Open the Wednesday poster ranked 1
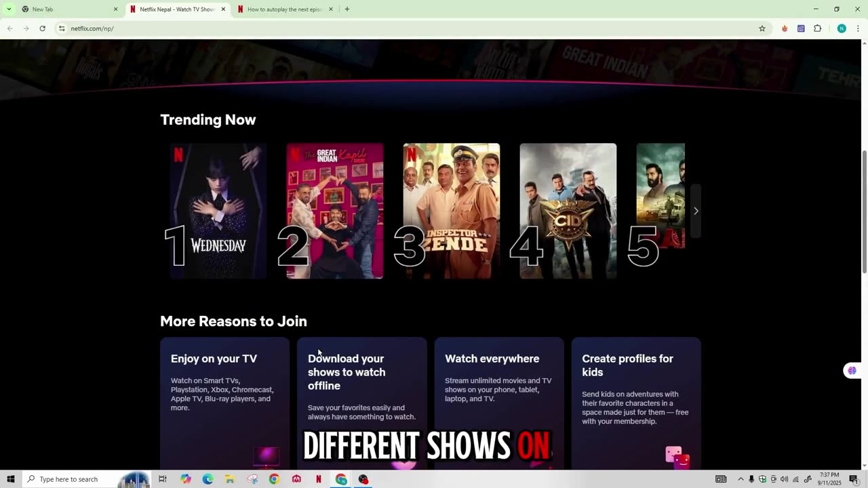 coord(218,211)
